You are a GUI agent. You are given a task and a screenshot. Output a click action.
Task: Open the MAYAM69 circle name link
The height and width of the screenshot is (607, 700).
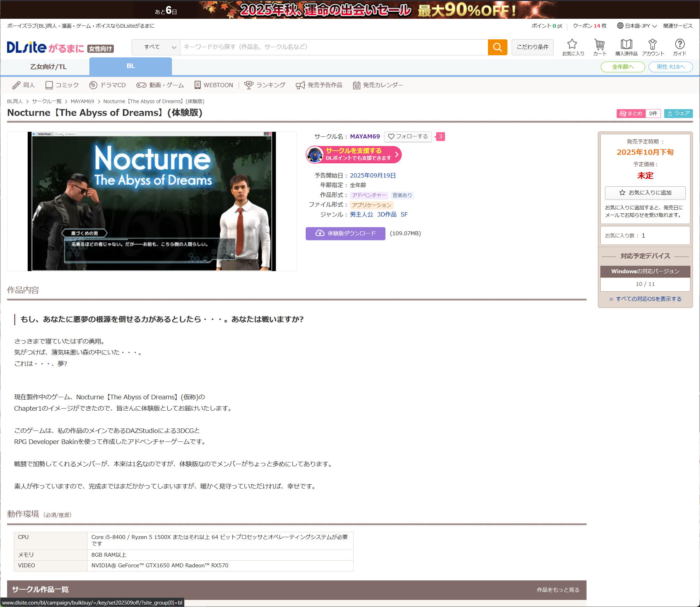coord(365,136)
